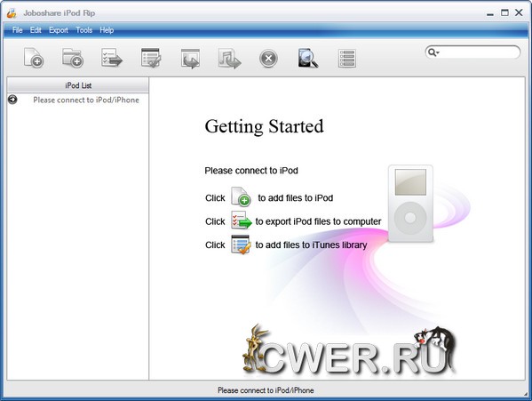532x401 pixels.
Task: Maximize the Joboshare iPod Rip window
Action: click(504, 12)
